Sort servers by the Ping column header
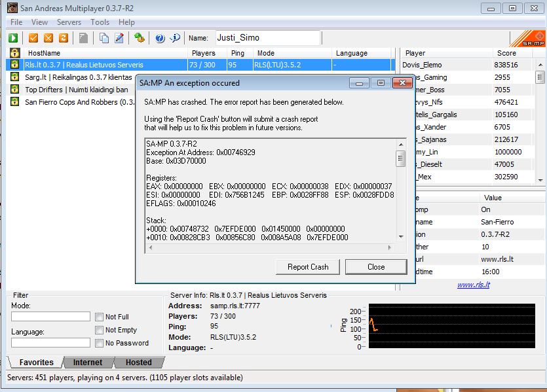The width and height of the screenshot is (547, 392). tap(240, 53)
